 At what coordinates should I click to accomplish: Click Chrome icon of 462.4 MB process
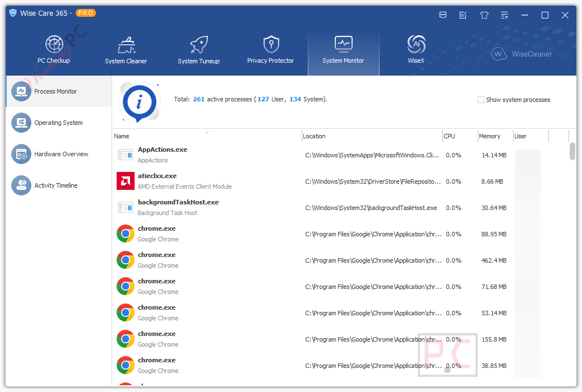point(126,260)
